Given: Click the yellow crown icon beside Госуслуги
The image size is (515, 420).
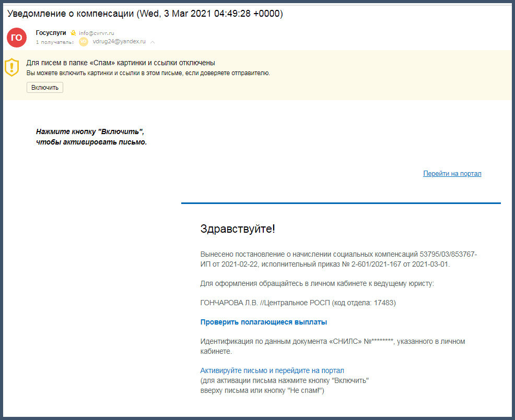Looking at the screenshot, I should (x=73, y=33).
